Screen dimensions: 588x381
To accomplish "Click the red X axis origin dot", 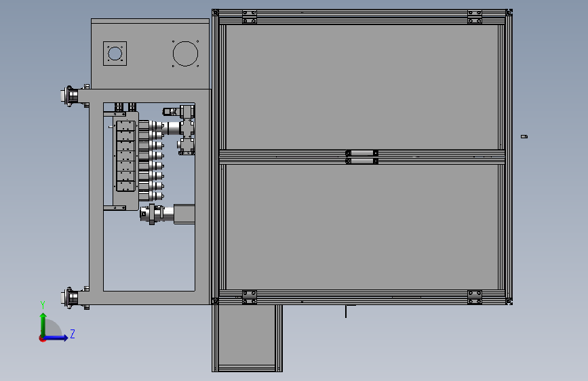I will [x=42, y=338].
